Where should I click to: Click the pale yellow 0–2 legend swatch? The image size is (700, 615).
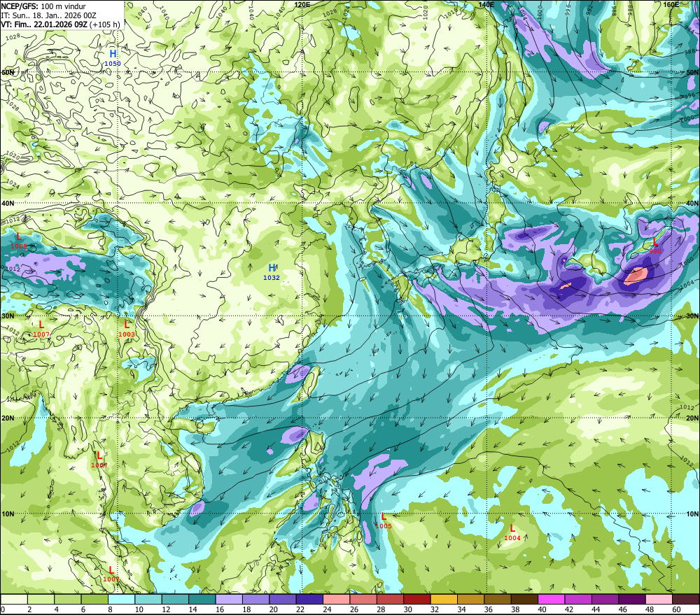(x=14, y=599)
